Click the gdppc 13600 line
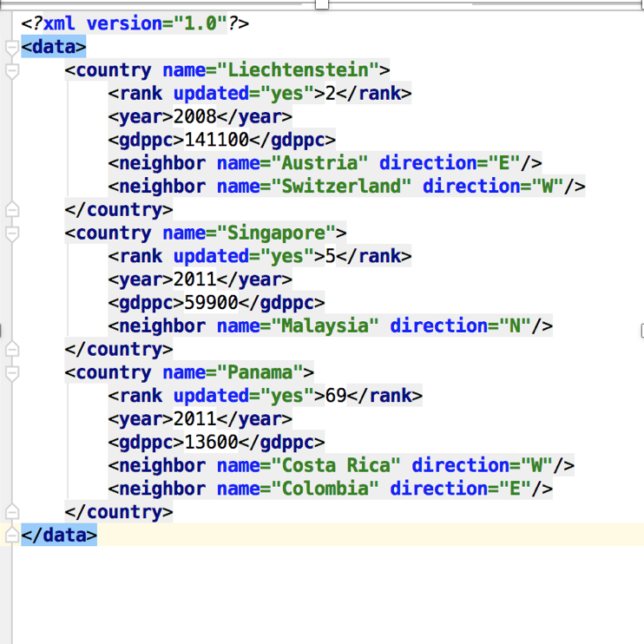The width and height of the screenshot is (644, 644). click(216, 443)
